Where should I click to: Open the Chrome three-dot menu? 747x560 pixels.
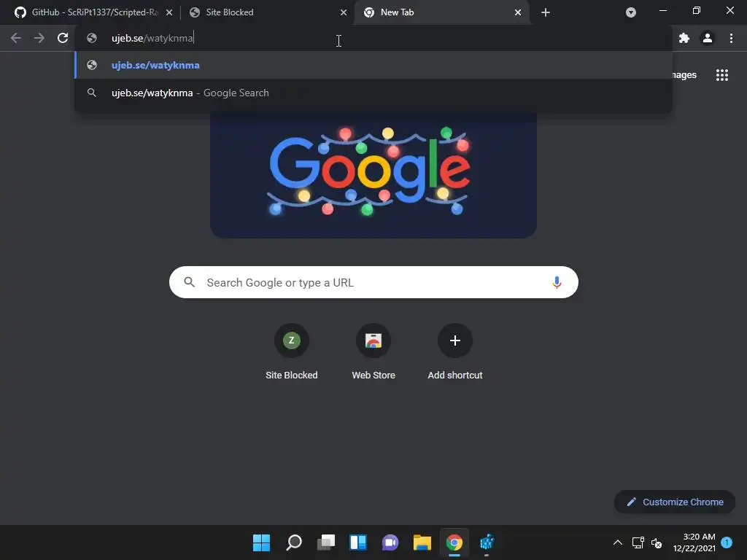click(731, 38)
